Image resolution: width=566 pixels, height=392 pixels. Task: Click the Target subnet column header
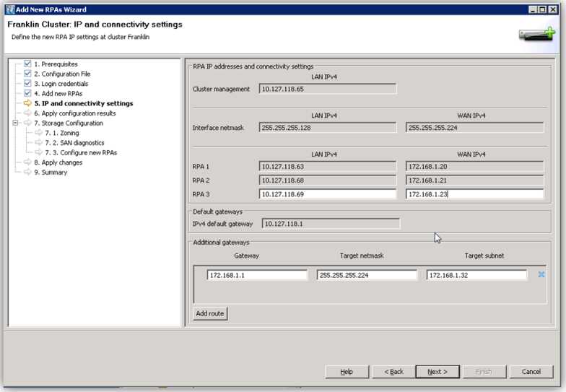point(484,256)
